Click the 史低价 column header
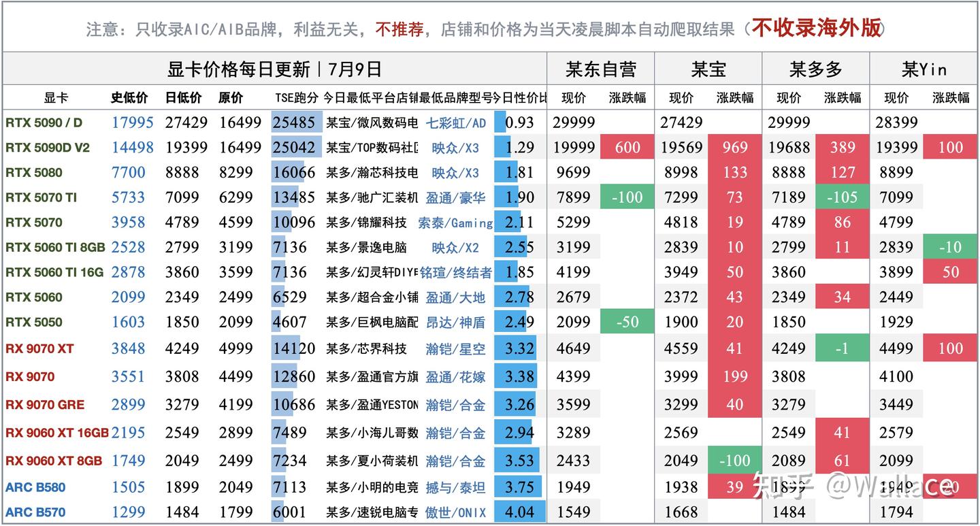This screenshot has width=980, height=526. [129, 97]
